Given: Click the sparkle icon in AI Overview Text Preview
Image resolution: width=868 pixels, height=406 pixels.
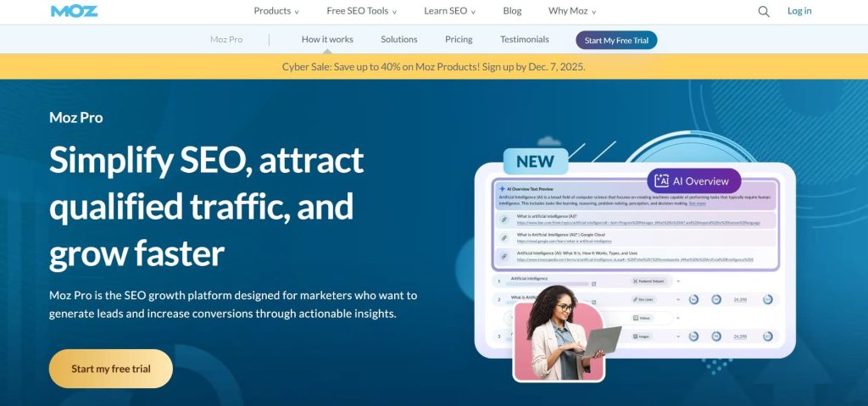Looking at the screenshot, I should [502, 188].
